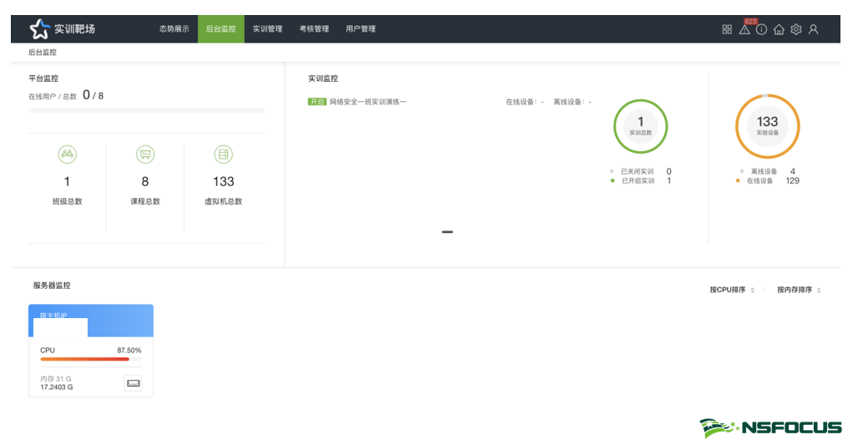Viewport: 868px width, 445px height.
Task: Click the memory chip icon on server card
Action: 133,383
